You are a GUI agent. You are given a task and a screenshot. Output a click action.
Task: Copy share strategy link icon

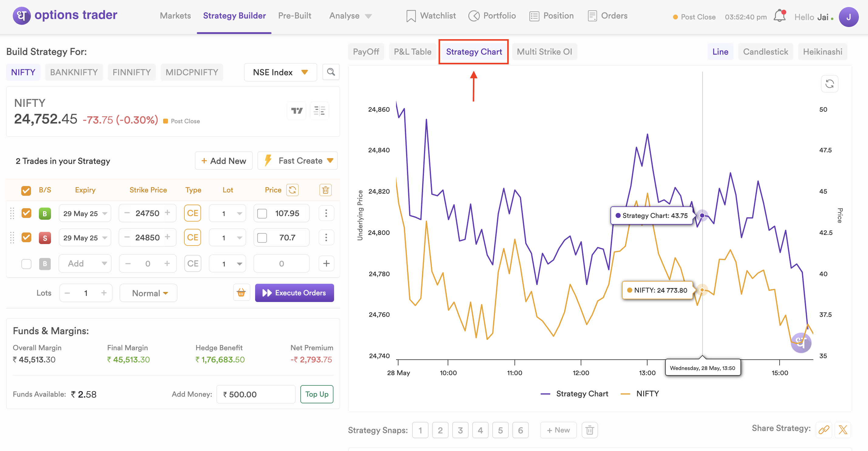click(x=824, y=430)
